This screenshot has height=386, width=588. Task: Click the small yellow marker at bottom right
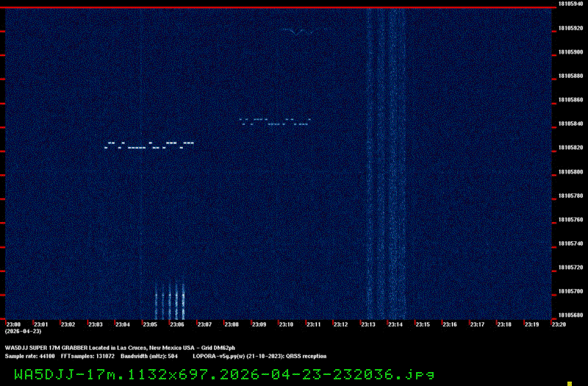pyautogui.click(x=569, y=383)
